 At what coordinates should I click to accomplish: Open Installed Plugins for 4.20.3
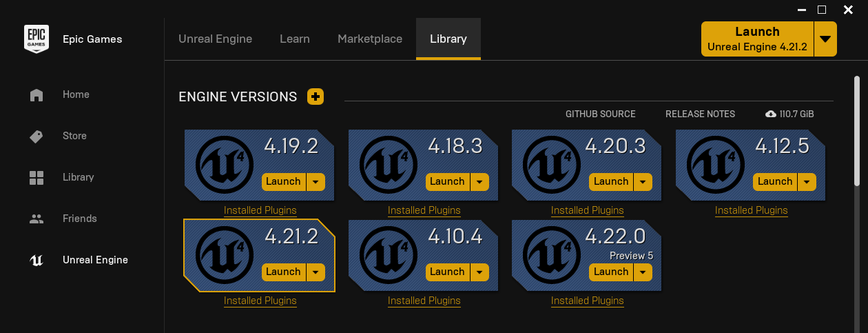click(x=588, y=210)
